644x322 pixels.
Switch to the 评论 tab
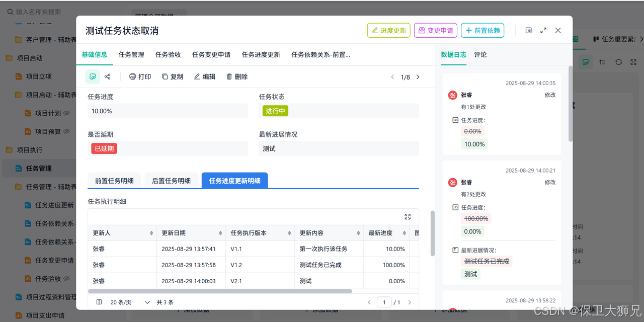(480, 55)
